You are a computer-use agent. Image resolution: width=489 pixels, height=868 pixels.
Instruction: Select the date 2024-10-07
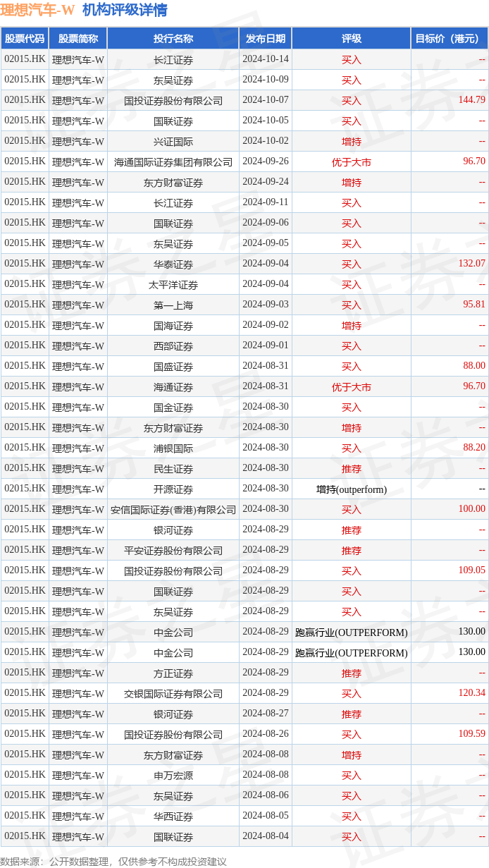coord(266,100)
